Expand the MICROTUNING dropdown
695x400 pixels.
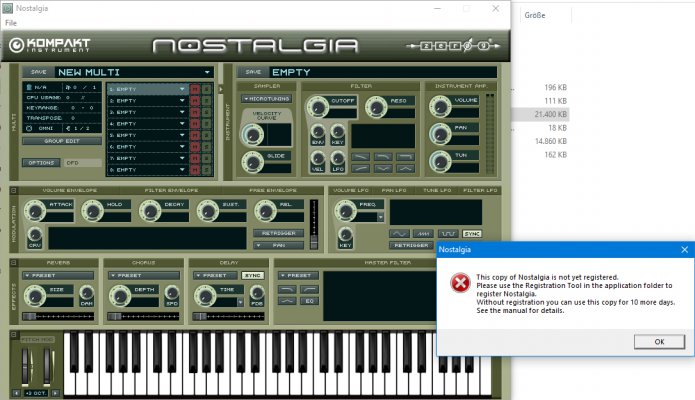coord(266,98)
